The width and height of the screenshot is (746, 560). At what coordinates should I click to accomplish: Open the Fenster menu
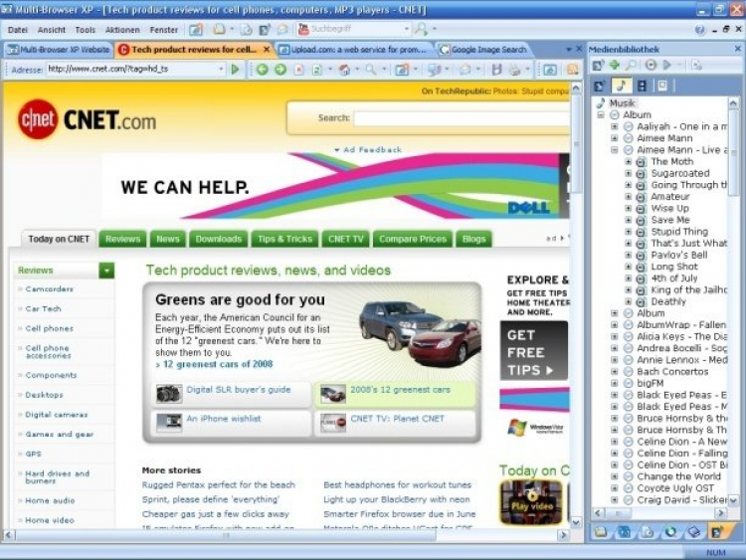[164, 30]
